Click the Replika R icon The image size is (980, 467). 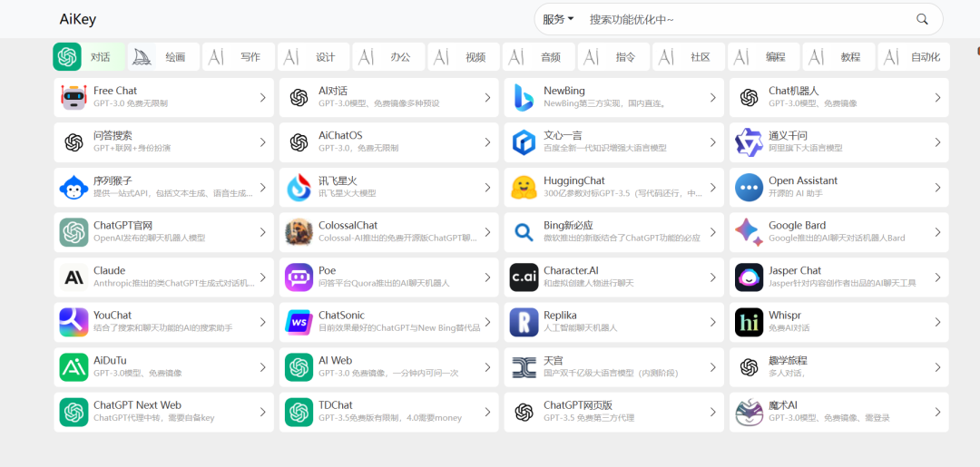(x=524, y=322)
